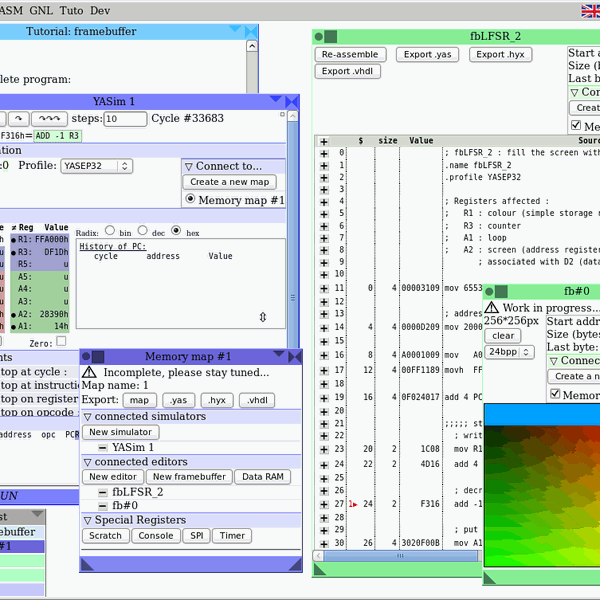Select the bin radix option
The width and height of the screenshot is (600, 600).
pos(110,230)
